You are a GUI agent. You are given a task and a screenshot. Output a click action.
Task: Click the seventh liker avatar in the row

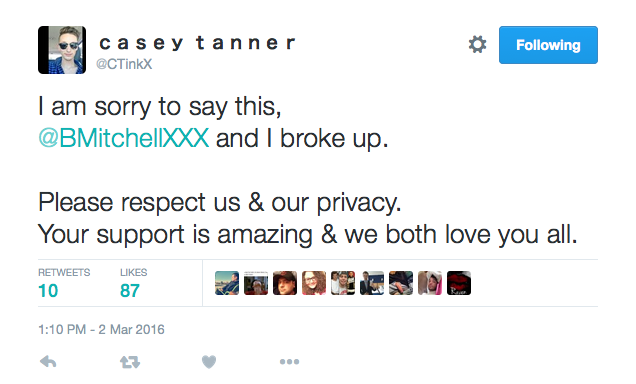pos(401,283)
